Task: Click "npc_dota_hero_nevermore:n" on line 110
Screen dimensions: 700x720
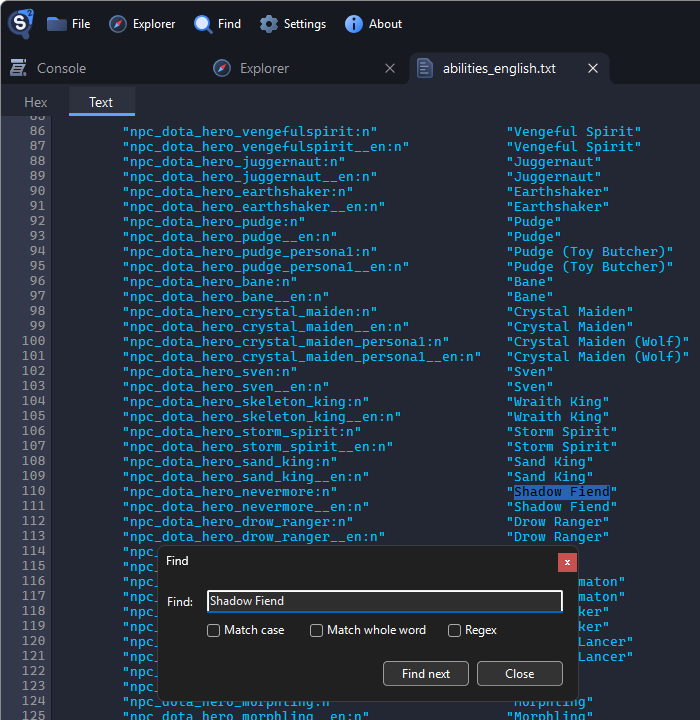Action: [x=230, y=492]
